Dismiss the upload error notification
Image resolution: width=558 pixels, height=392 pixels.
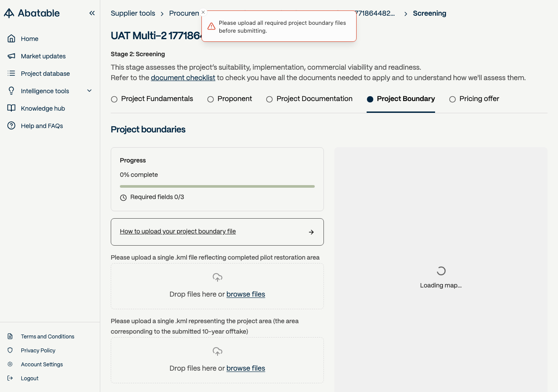tap(203, 12)
